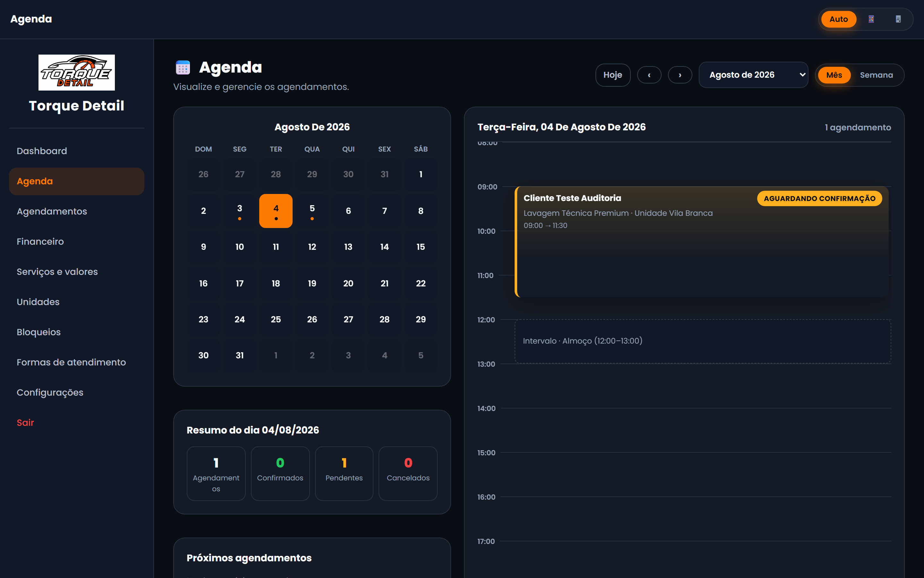Open Agenda in the sidebar
This screenshot has width=924, height=578.
point(76,181)
